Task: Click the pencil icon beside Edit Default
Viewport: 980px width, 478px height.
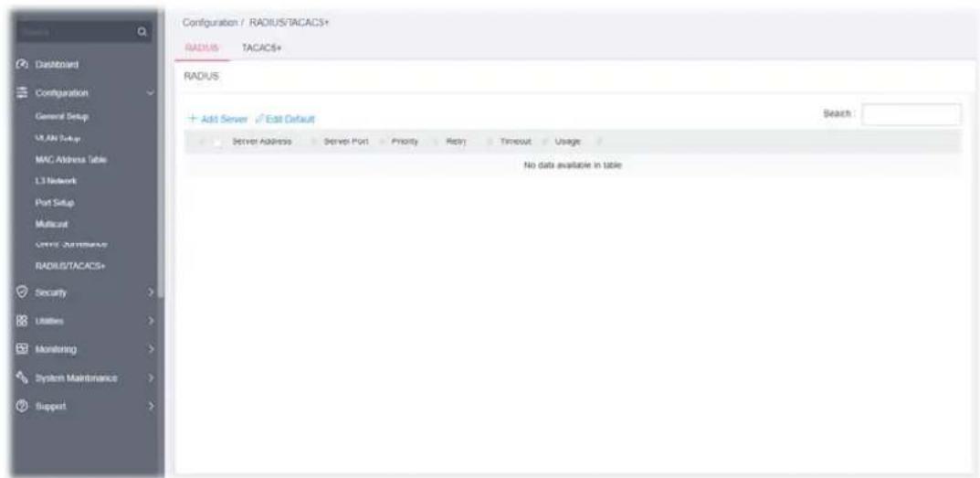Action: (258, 119)
